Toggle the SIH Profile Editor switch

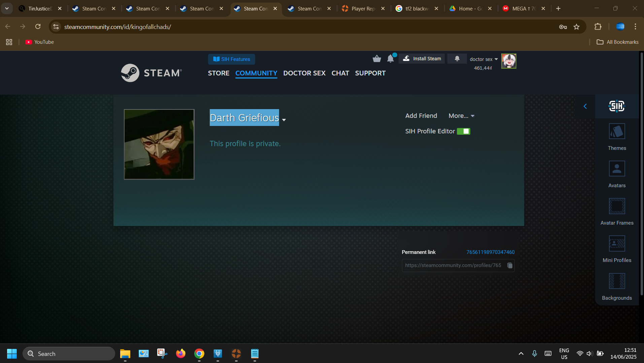click(464, 131)
